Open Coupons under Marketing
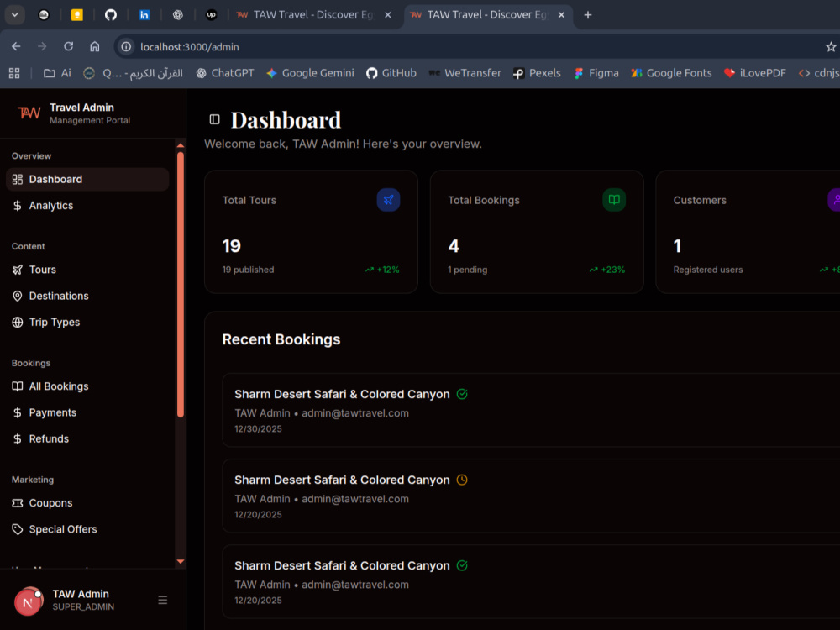The width and height of the screenshot is (840, 630). coord(87,503)
